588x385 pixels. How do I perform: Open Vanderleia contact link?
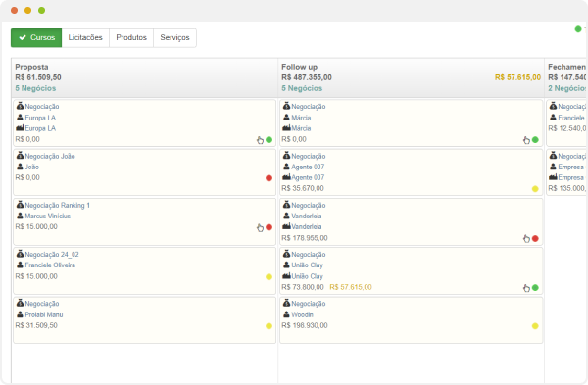coord(307,216)
